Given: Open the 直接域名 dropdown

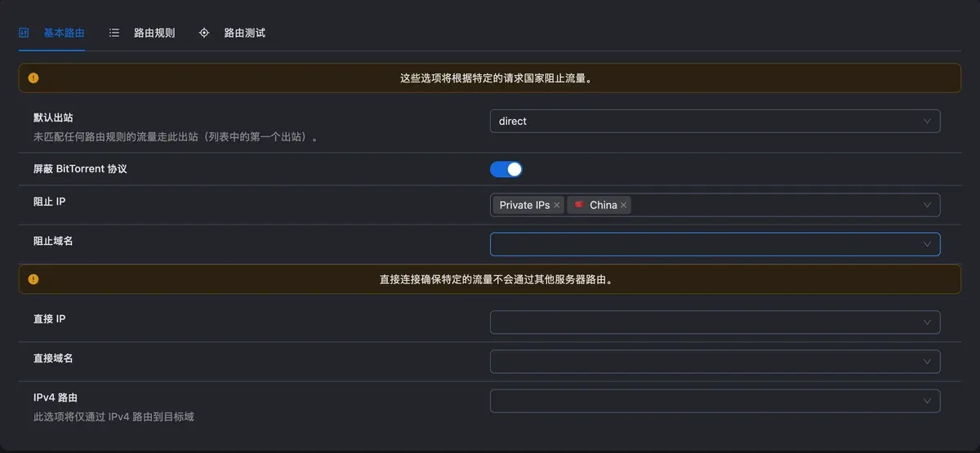Looking at the screenshot, I should [x=715, y=362].
